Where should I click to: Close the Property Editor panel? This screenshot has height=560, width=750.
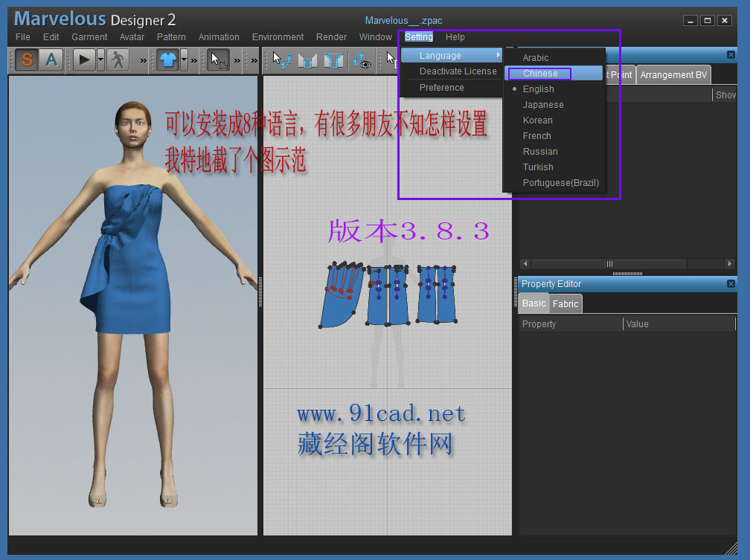click(x=731, y=283)
